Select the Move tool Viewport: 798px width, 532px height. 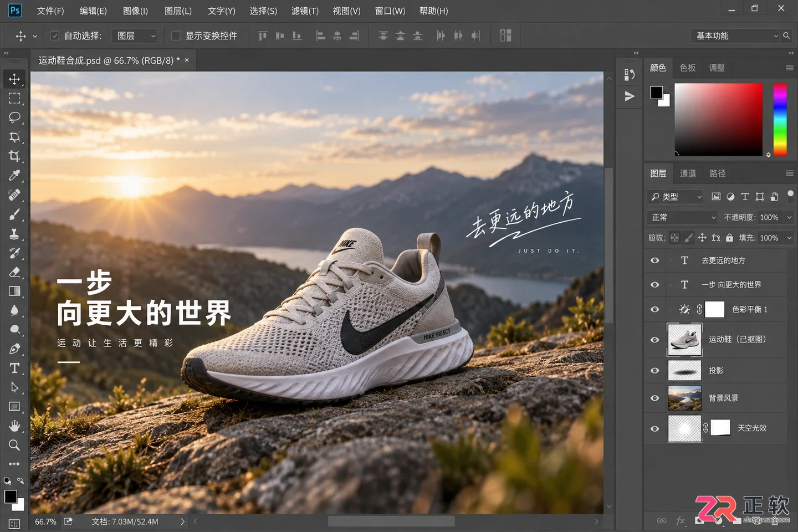(14, 79)
